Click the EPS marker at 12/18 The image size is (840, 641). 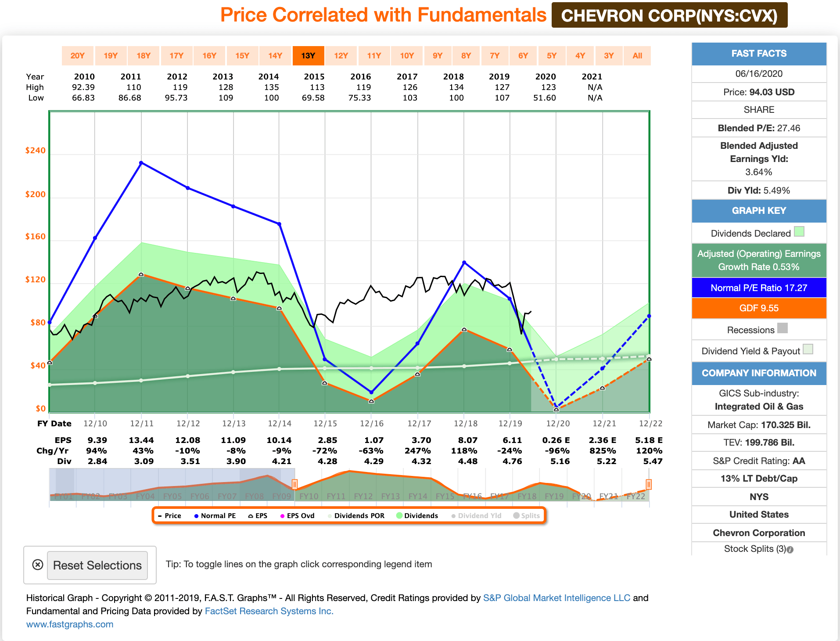click(x=464, y=329)
